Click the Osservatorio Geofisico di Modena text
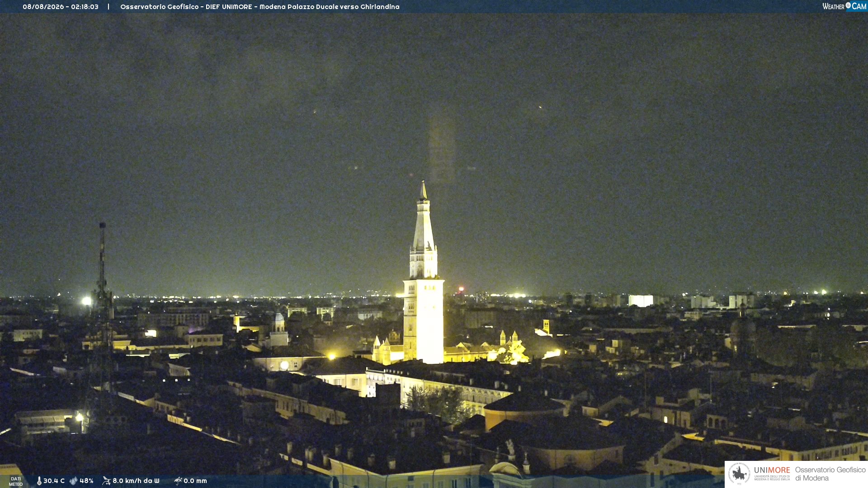 (830, 474)
